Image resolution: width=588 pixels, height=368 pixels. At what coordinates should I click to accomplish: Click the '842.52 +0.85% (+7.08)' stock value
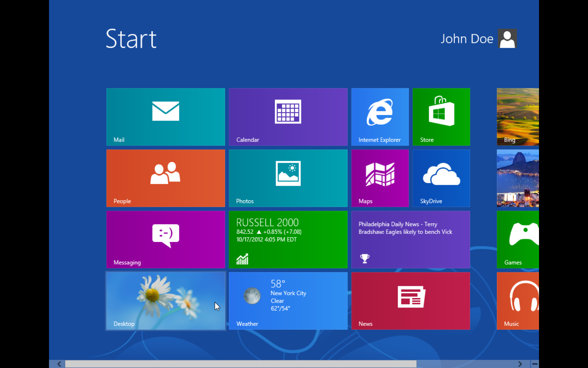[269, 232]
